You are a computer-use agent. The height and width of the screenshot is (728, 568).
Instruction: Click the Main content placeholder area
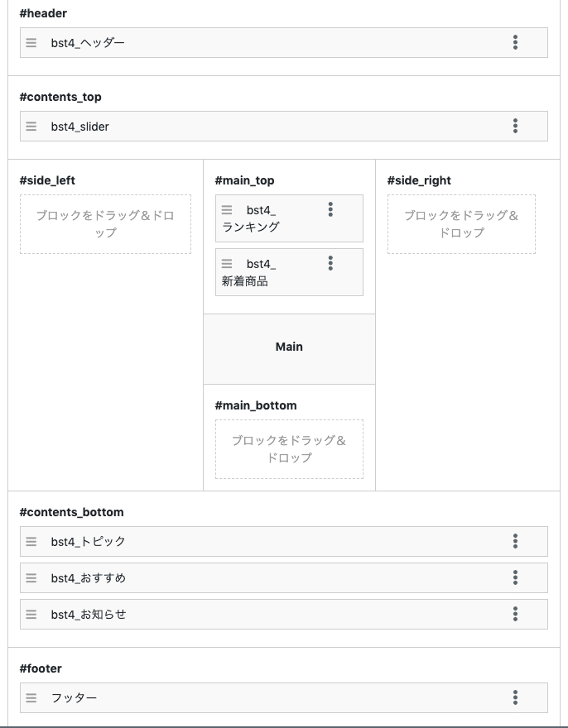[289, 347]
